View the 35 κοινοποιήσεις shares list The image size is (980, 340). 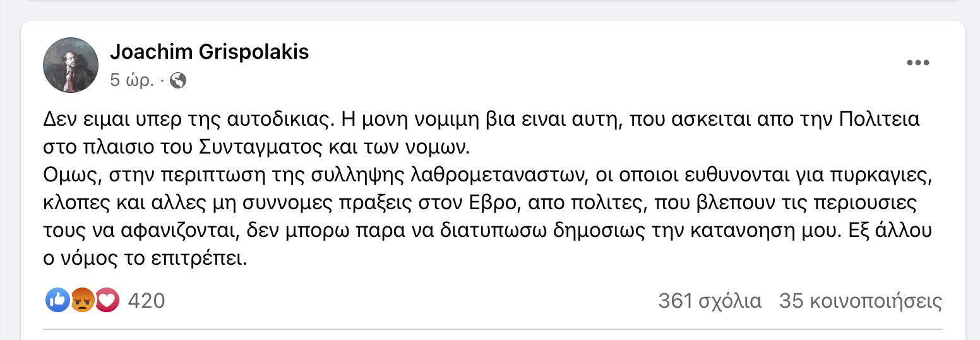[861, 301]
